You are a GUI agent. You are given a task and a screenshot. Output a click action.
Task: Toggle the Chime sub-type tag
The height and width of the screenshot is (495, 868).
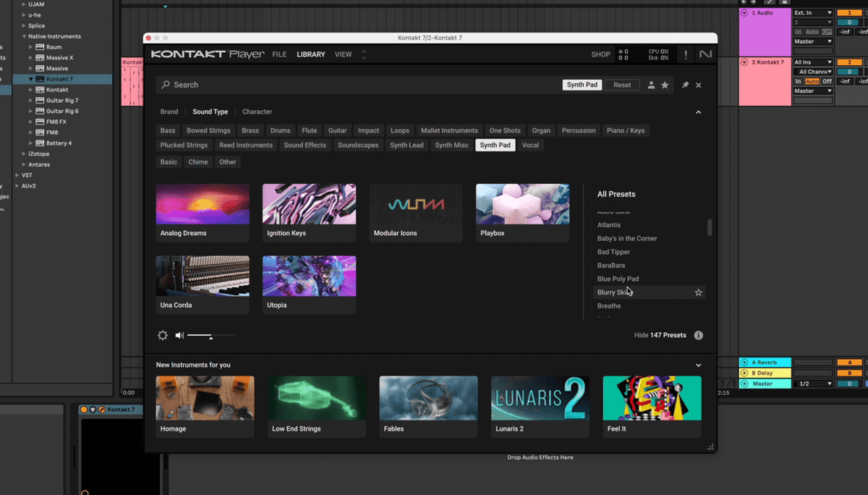point(198,162)
